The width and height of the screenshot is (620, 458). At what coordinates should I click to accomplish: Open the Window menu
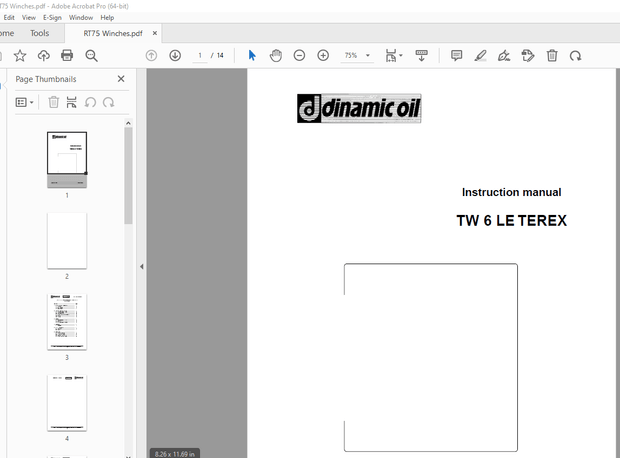pos(81,17)
